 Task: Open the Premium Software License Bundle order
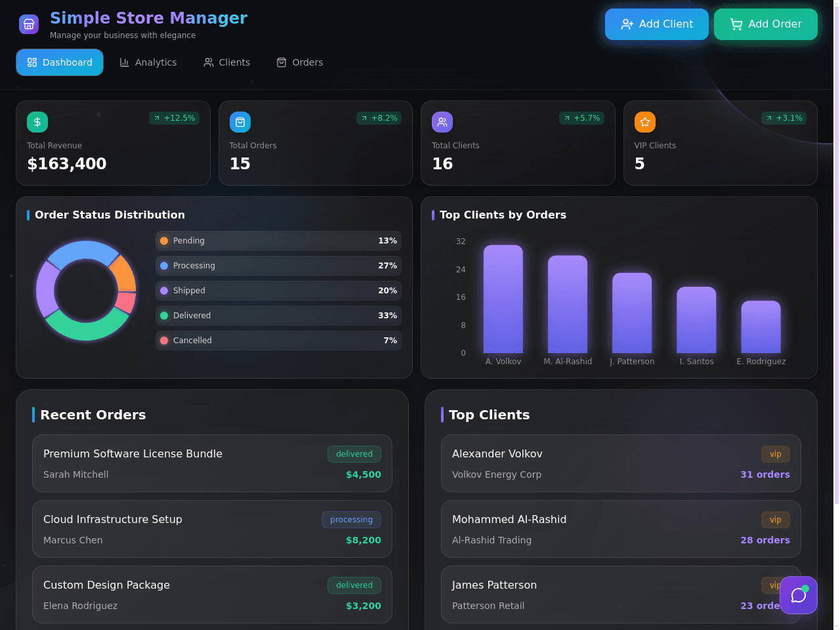pos(212,463)
